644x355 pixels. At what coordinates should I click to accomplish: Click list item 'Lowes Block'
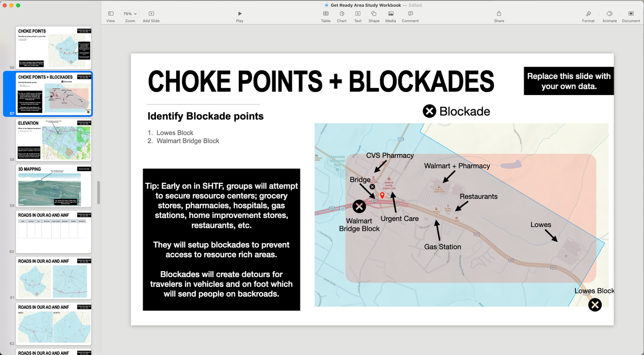click(x=175, y=133)
